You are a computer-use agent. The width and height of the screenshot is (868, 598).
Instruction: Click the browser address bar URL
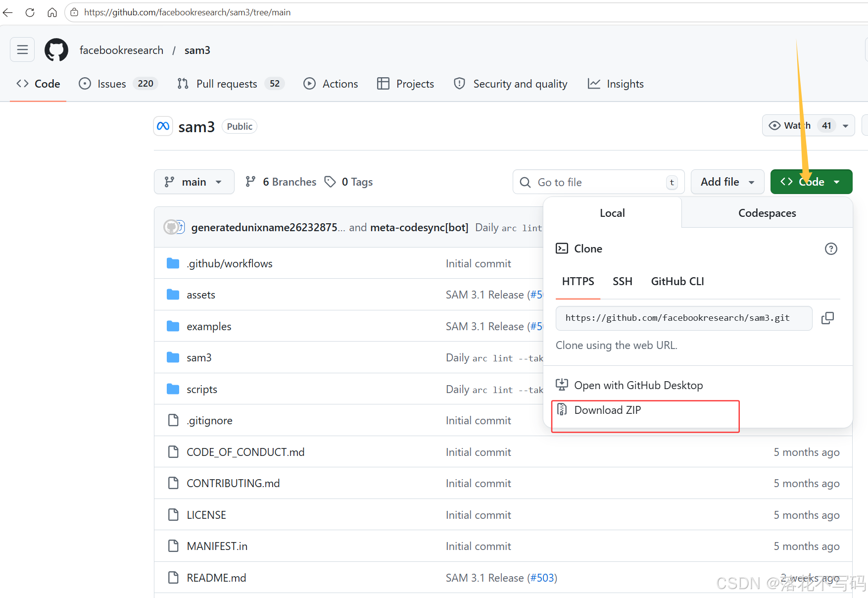[187, 12]
